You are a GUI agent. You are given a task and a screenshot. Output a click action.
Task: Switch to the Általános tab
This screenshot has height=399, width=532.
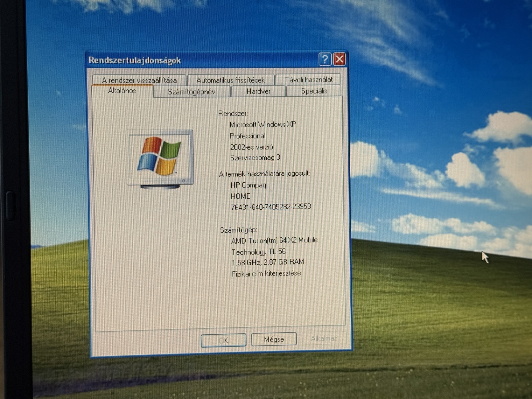coord(122,91)
